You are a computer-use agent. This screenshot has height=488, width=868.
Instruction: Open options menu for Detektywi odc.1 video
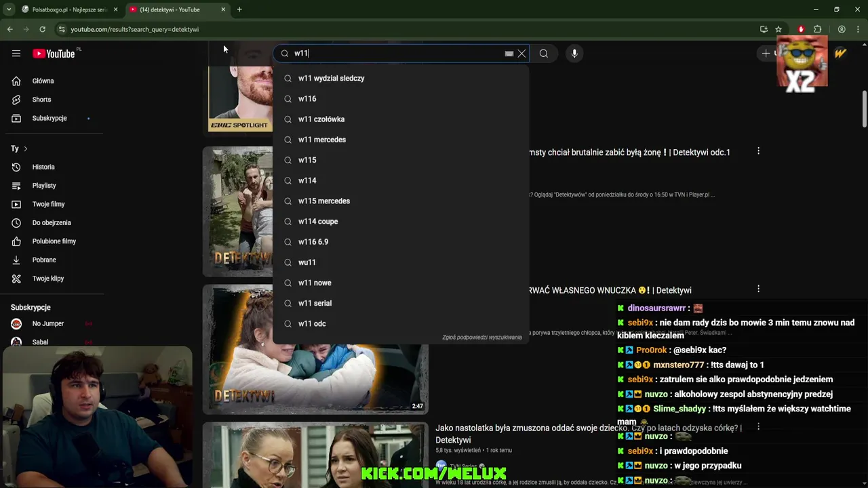tap(758, 151)
